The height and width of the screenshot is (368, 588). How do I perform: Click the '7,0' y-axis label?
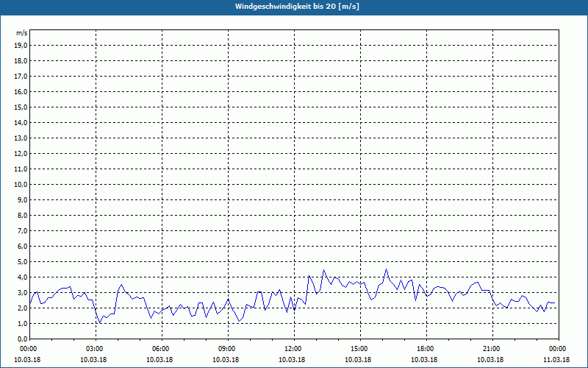tap(22, 230)
